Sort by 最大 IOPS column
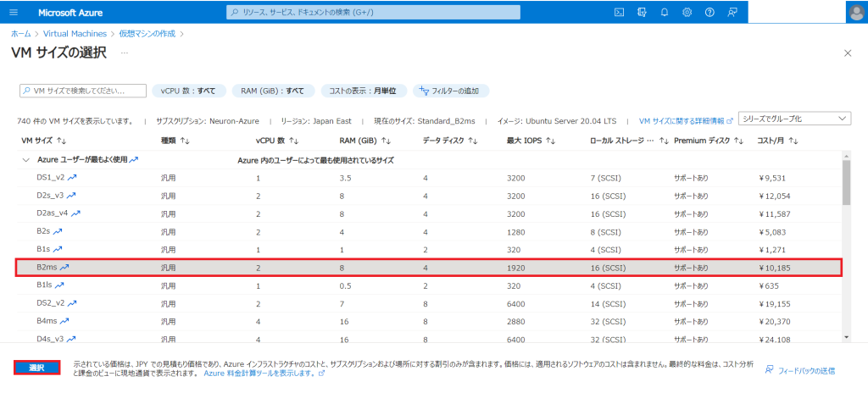The image size is (868, 393). tap(531, 141)
